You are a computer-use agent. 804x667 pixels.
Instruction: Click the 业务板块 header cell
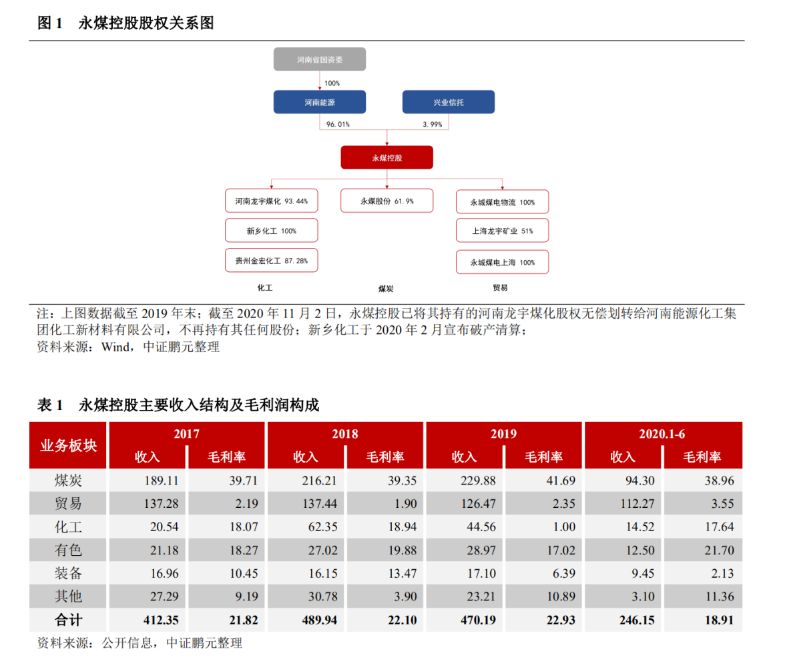pyautogui.click(x=68, y=445)
